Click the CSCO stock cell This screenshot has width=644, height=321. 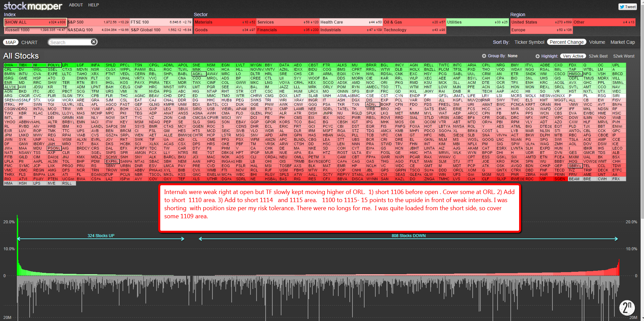pos(561,74)
